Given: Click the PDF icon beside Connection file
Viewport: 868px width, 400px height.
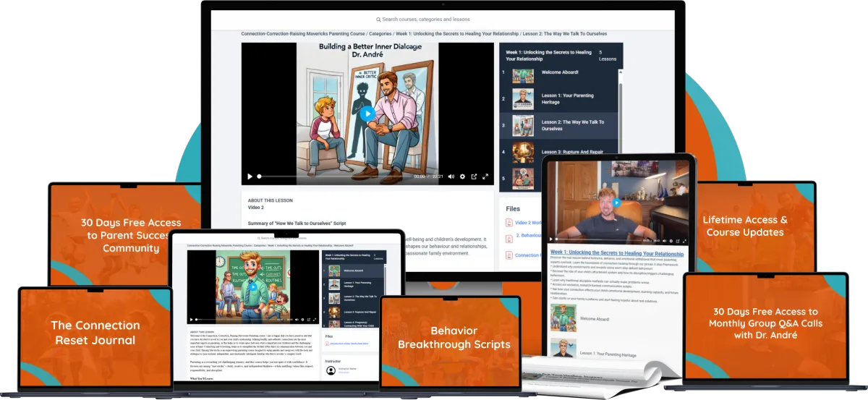Looking at the screenshot, I should pos(509,255).
